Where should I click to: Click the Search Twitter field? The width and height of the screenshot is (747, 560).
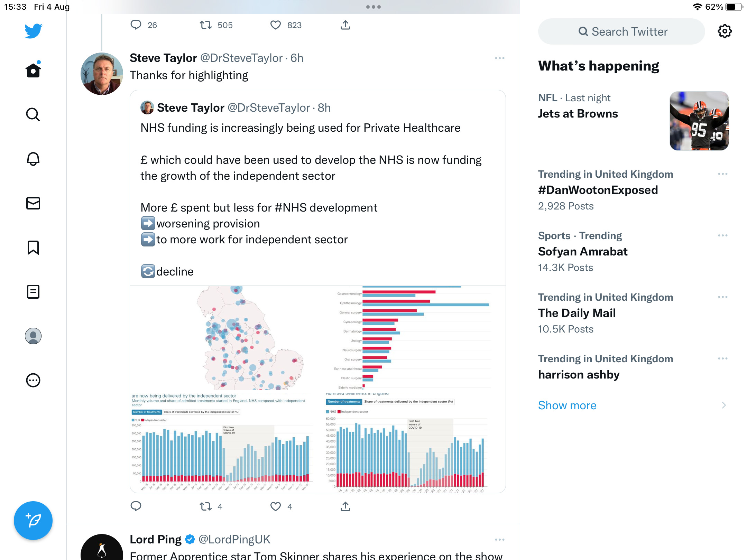pyautogui.click(x=621, y=31)
